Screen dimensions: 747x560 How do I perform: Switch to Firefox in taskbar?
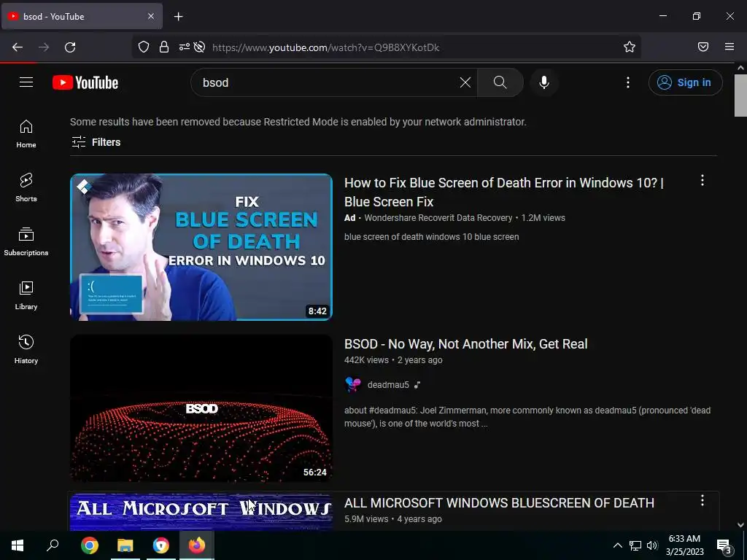196,545
